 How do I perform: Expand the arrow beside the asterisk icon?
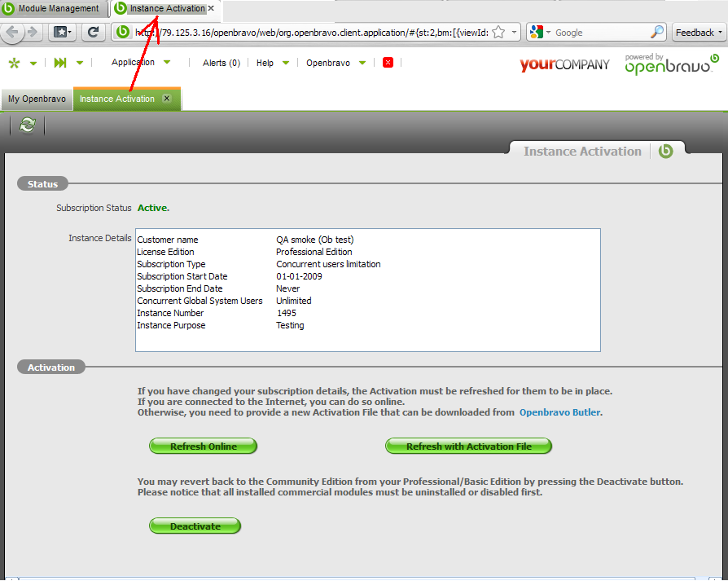point(33,64)
